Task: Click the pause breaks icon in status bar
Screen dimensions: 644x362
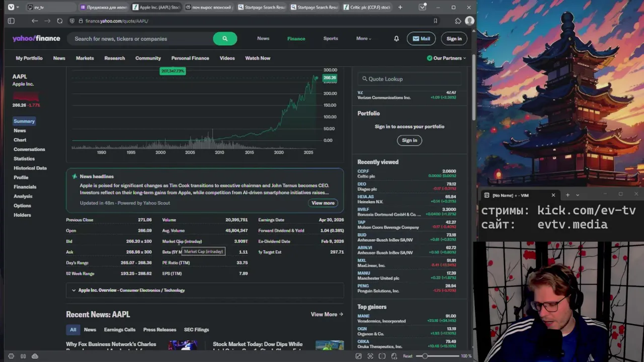Action: [23, 356]
